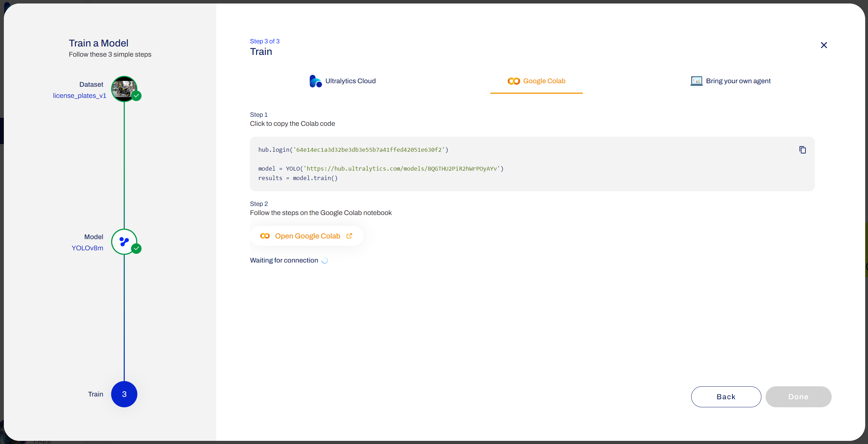The height and width of the screenshot is (444, 868).
Task: Click the Train step numbered circle
Action: tap(124, 394)
